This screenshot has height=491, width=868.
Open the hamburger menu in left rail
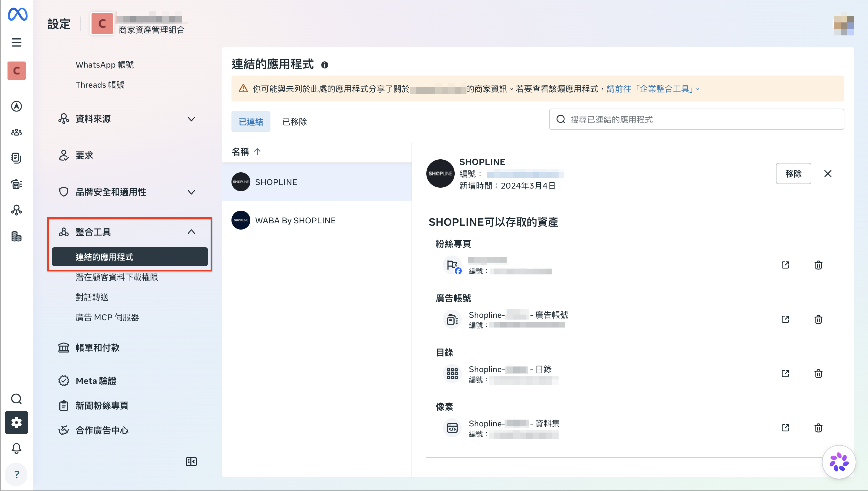click(17, 42)
